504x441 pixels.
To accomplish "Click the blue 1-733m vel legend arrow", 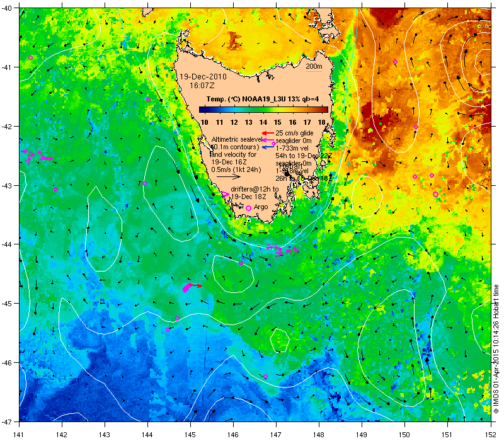I will coord(268,147).
